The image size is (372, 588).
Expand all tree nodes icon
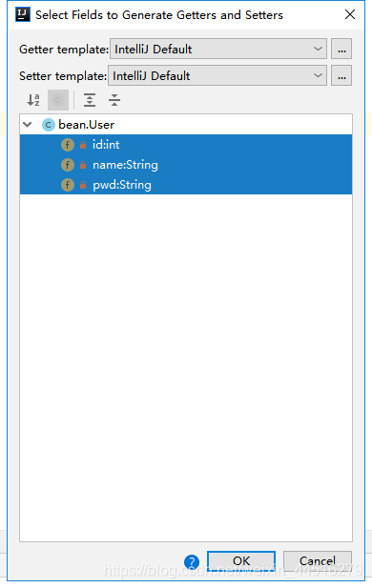[x=90, y=100]
